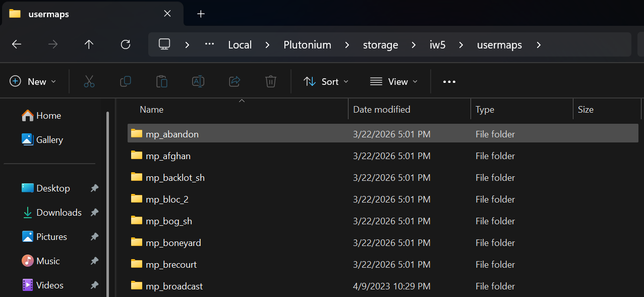The width and height of the screenshot is (644, 297).
Task: Cut the selected item
Action: pyautogui.click(x=89, y=81)
